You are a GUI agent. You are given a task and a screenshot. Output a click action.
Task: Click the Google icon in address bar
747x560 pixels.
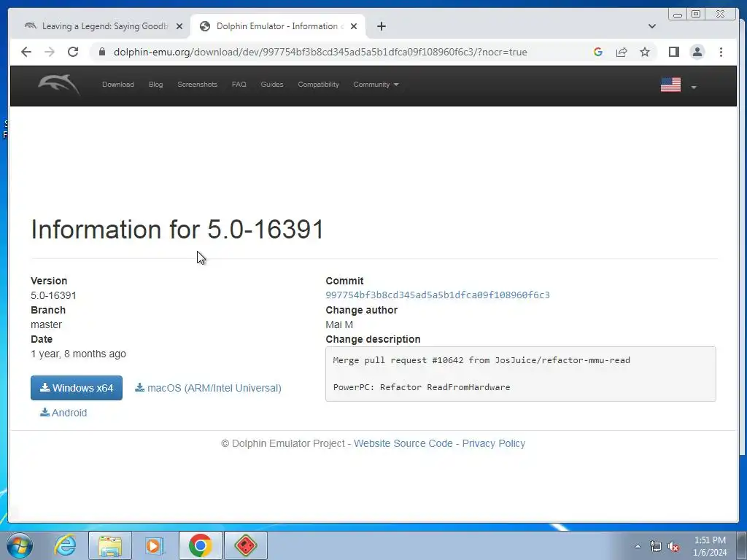pyautogui.click(x=598, y=52)
